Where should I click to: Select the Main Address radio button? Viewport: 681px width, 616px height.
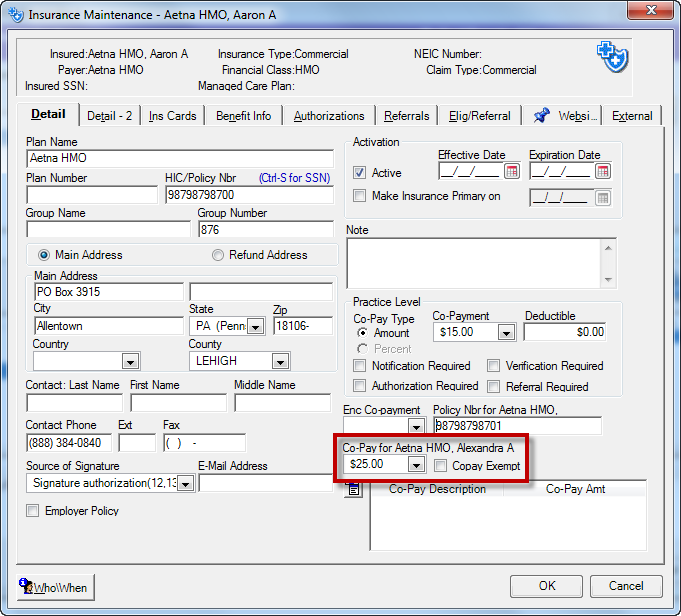coord(43,255)
